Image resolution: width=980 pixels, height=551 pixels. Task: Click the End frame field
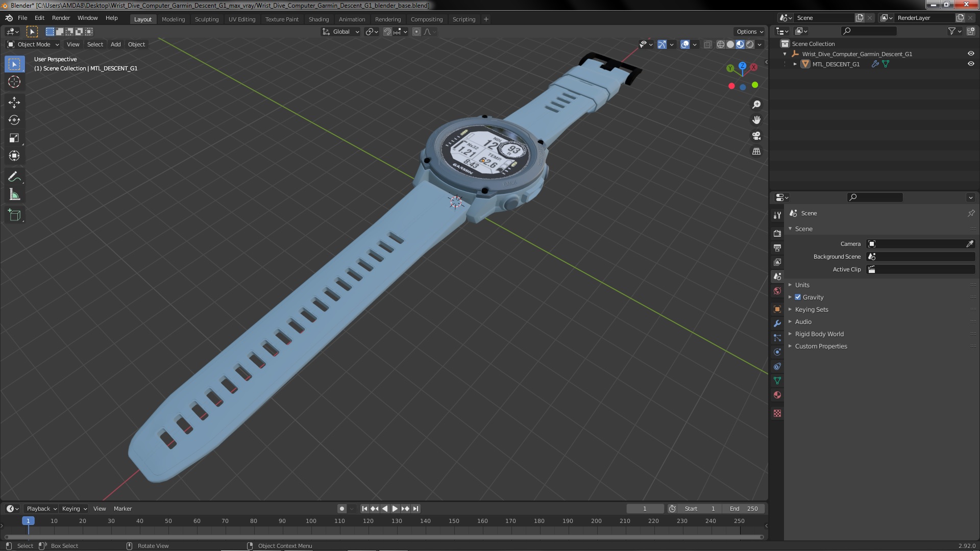click(744, 509)
